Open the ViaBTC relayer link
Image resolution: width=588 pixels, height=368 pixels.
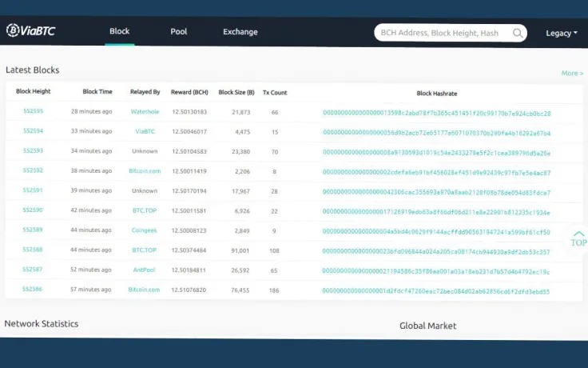click(x=145, y=131)
